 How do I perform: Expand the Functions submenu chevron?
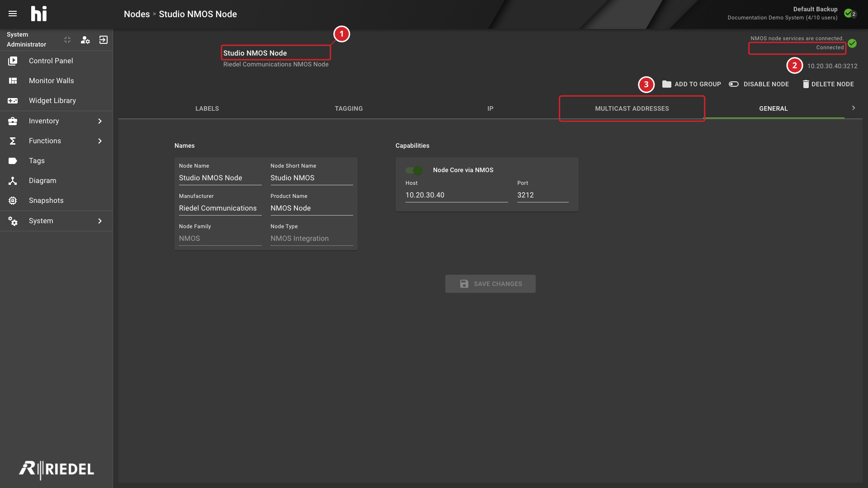[x=100, y=141]
